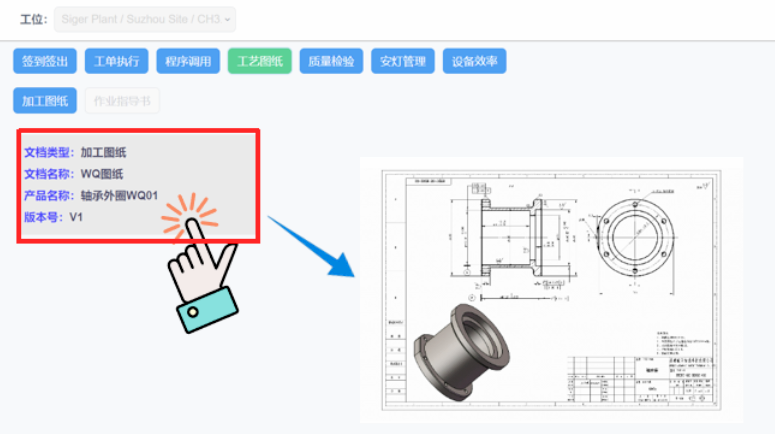The height and width of the screenshot is (434, 775).
Task: Select the 文档名称 WQ图纸 entry
Action: click(x=74, y=174)
